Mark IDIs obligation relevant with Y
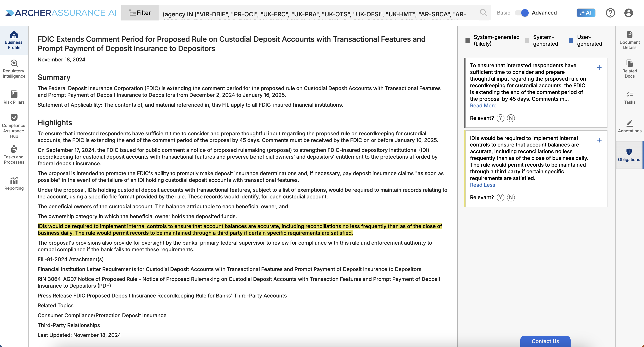 coord(500,198)
